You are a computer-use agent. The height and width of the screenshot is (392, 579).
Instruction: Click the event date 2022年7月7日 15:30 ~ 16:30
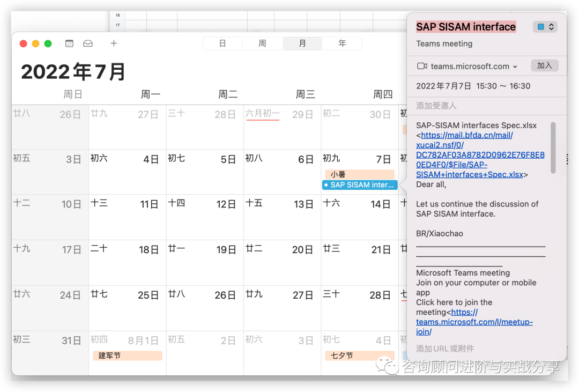pyautogui.click(x=473, y=86)
